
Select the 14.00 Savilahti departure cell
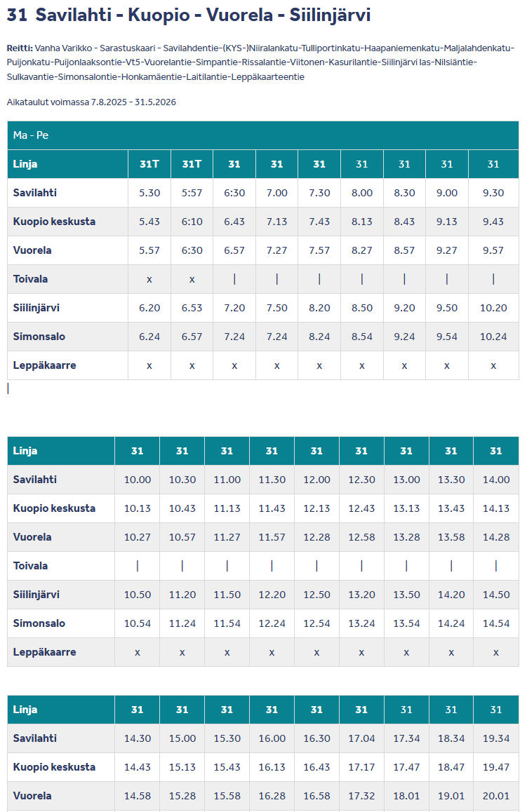(496, 480)
